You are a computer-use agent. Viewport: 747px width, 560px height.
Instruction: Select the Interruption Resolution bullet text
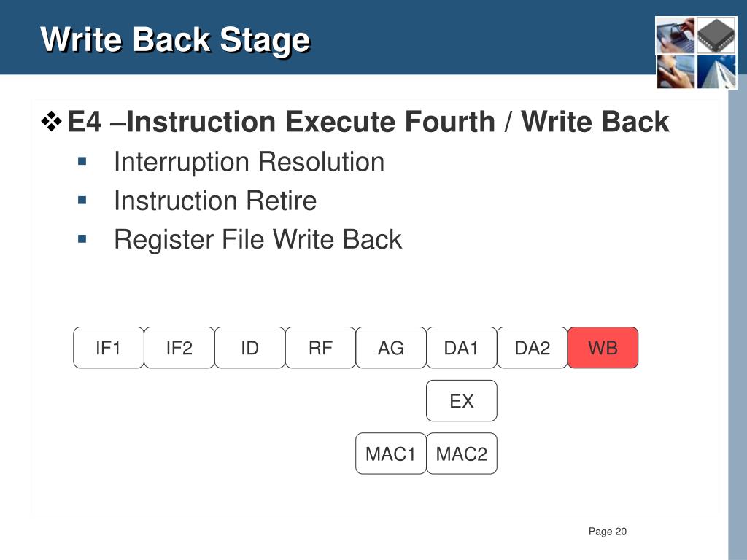click(x=249, y=162)
